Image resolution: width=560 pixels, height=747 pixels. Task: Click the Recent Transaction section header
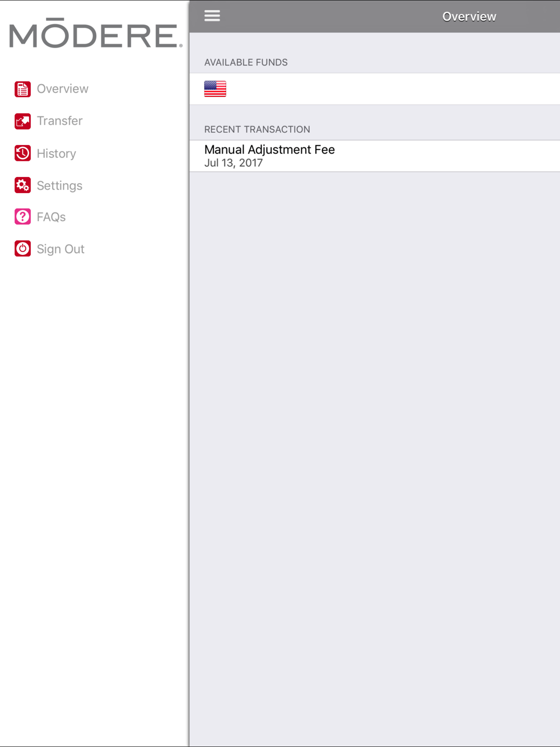[257, 129]
